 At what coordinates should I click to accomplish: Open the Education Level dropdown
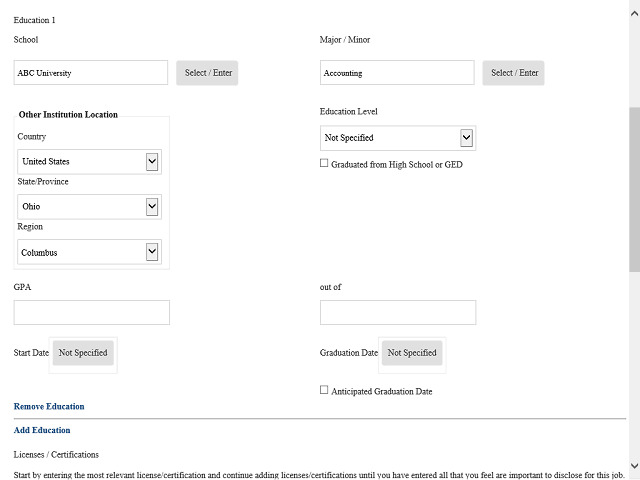398,138
